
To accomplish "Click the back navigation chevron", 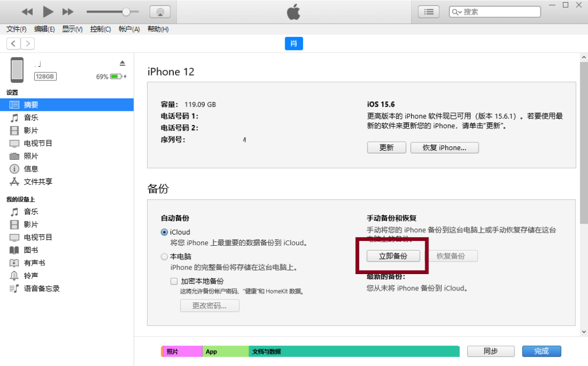I will [x=12, y=44].
